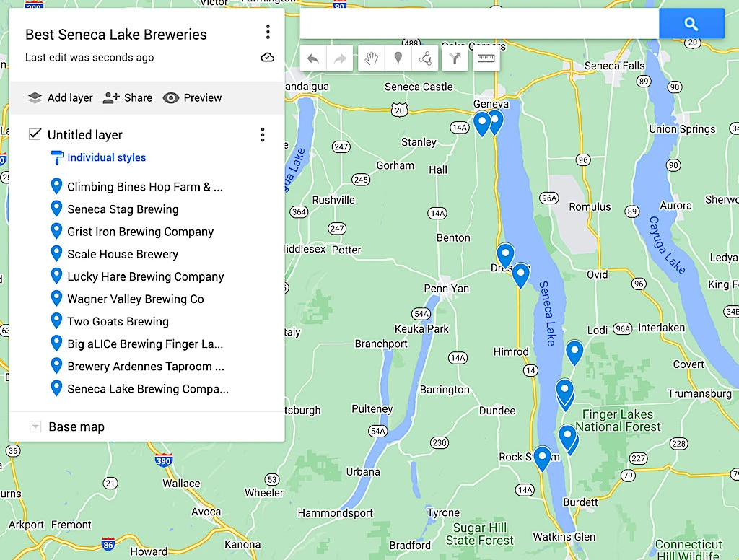
Task: Select the add marker tool
Action: tap(398, 59)
